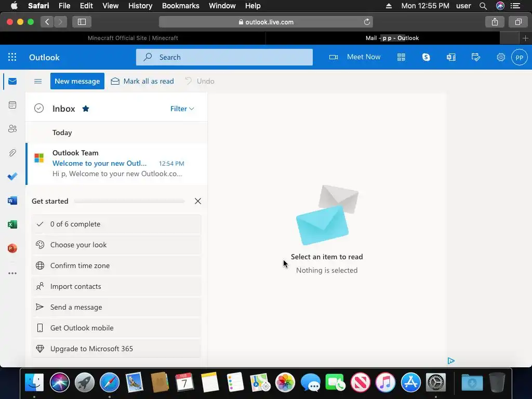Launch Word from the sidebar

(12, 201)
